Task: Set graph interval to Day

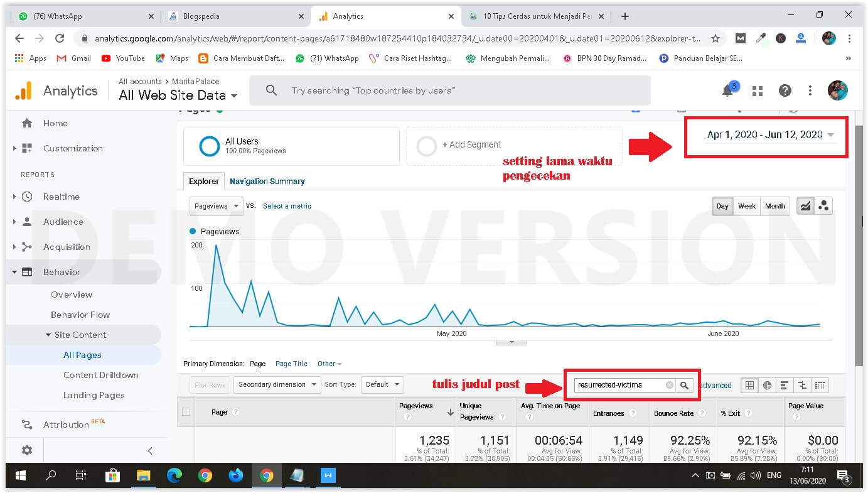Action: coord(723,206)
